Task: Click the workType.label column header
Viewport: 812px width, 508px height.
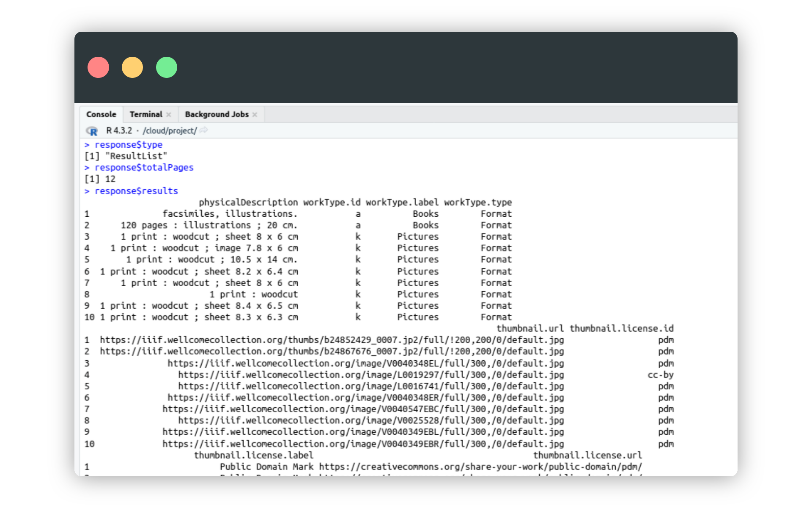Action: tap(402, 202)
